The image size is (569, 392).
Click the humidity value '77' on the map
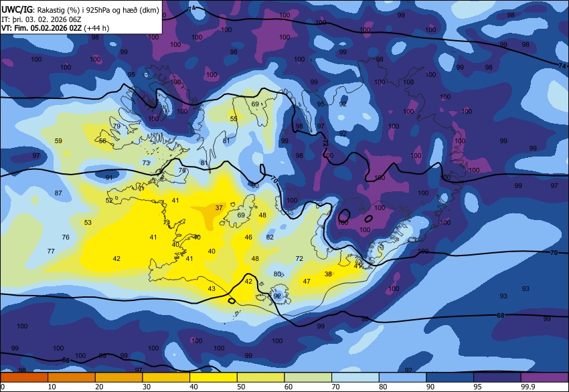tap(51, 252)
